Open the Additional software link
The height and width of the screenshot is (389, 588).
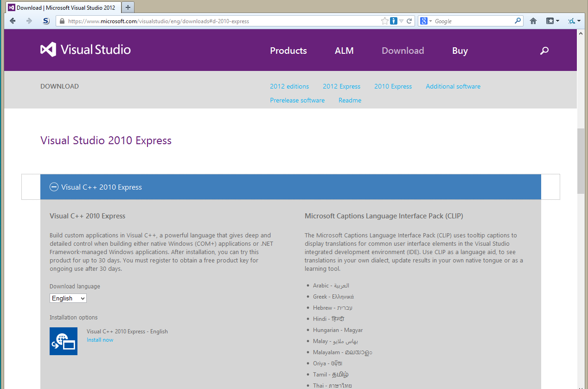click(x=453, y=86)
